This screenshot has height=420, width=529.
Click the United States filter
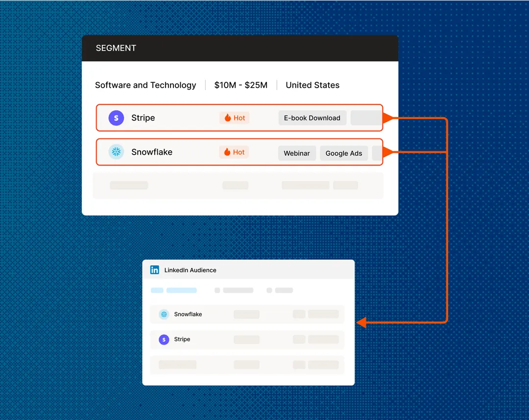(x=313, y=85)
